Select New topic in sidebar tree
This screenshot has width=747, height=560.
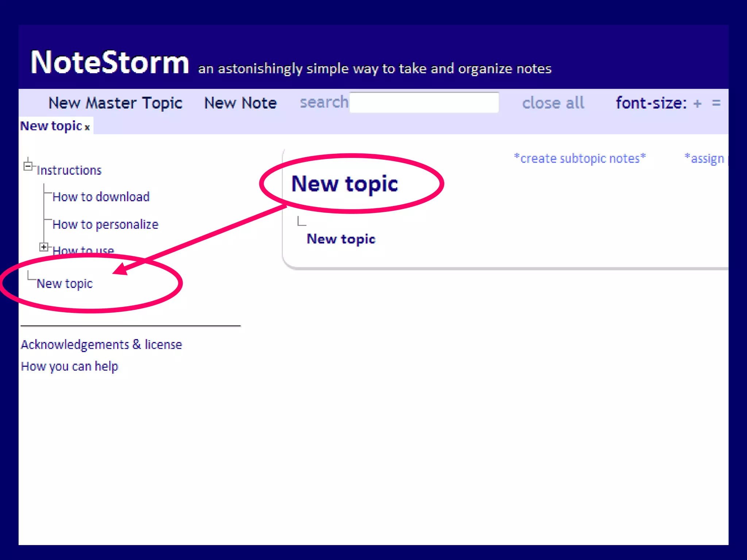click(65, 284)
